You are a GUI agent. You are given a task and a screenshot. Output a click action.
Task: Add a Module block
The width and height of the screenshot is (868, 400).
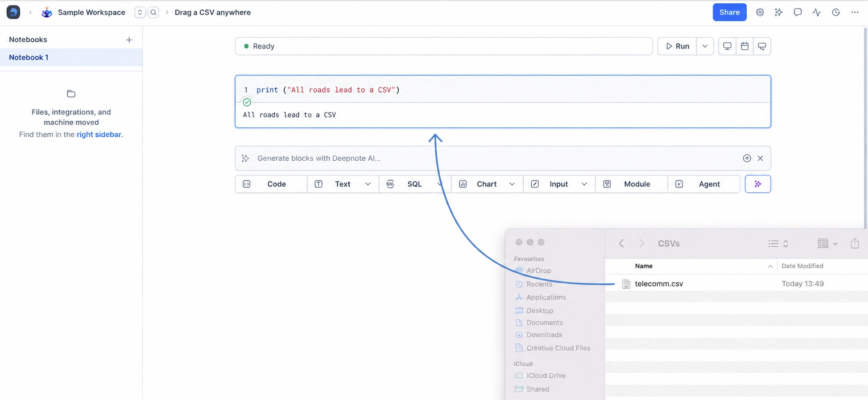click(631, 184)
